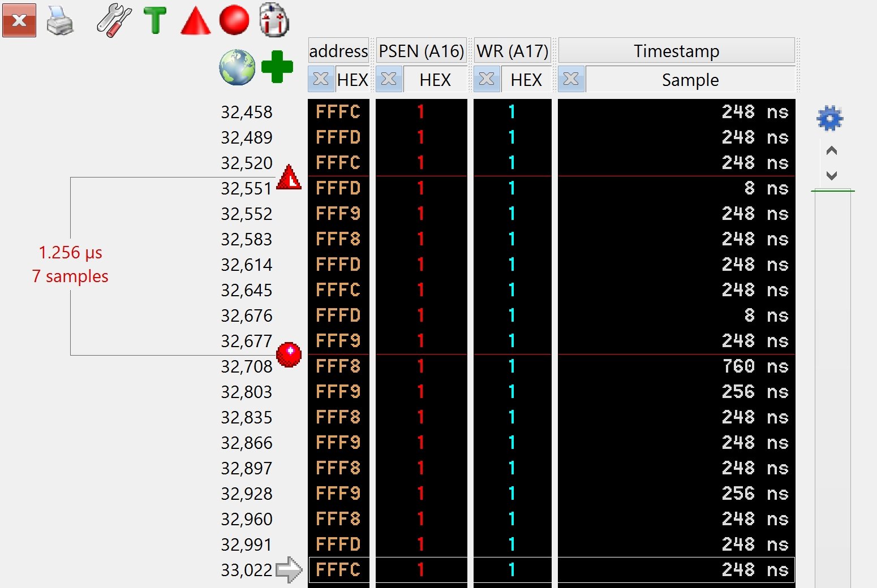Select the red triangle cursor tool
Image resolution: width=877 pixels, height=588 pixels.
[x=196, y=20]
